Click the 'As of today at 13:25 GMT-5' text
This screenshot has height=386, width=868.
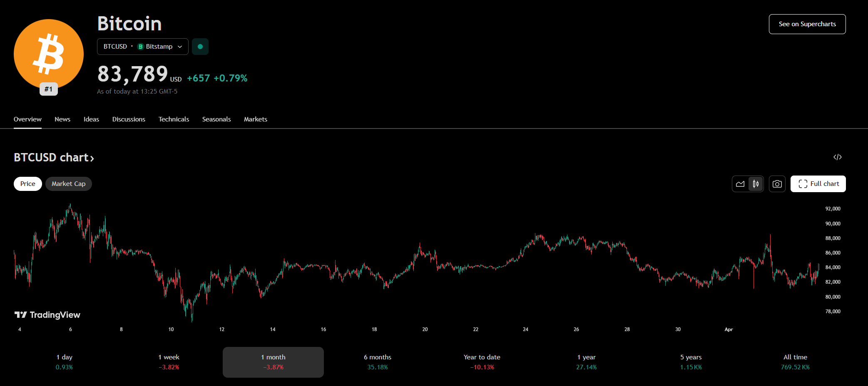pos(137,92)
